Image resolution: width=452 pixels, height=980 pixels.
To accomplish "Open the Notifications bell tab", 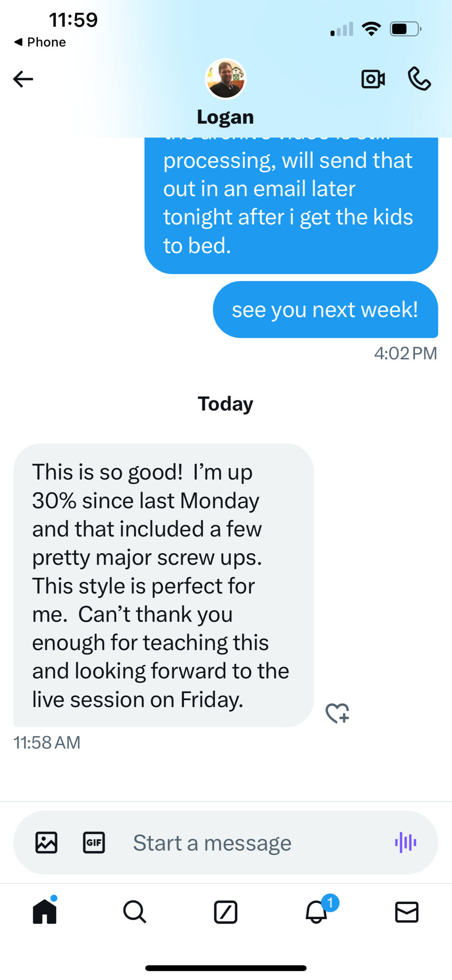I will (x=316, y=912).
